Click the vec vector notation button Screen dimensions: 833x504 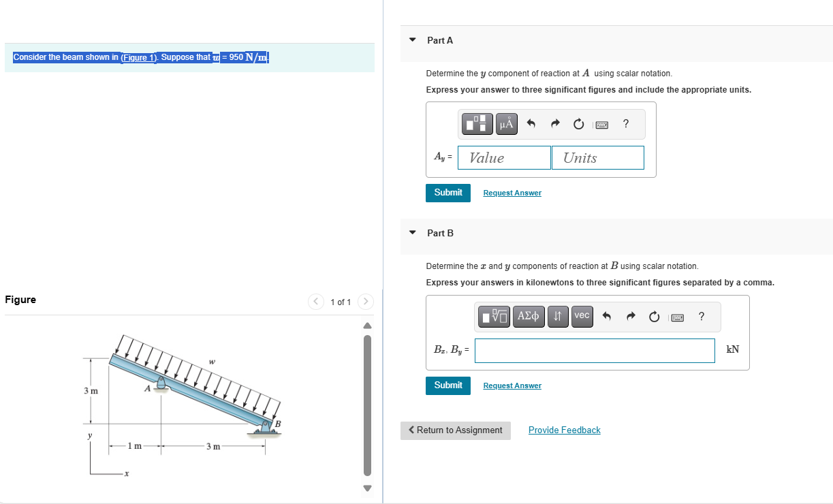pos(582,316)
